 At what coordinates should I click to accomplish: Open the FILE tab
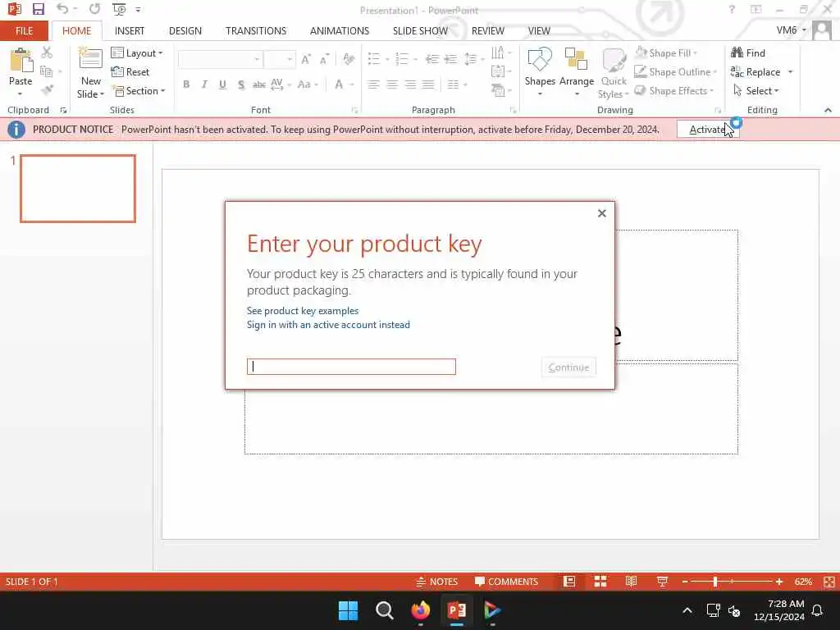[x=24, y=30]
